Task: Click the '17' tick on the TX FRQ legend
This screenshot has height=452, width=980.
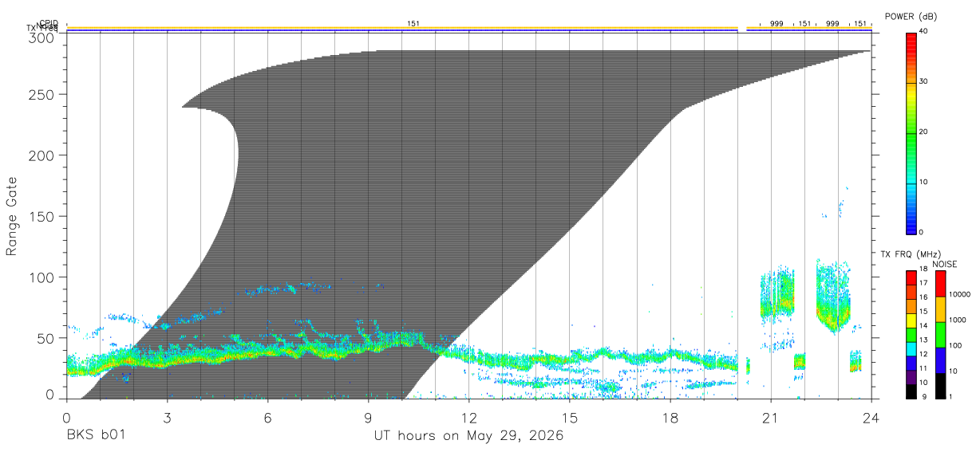Action: click(x=923, y=283)
